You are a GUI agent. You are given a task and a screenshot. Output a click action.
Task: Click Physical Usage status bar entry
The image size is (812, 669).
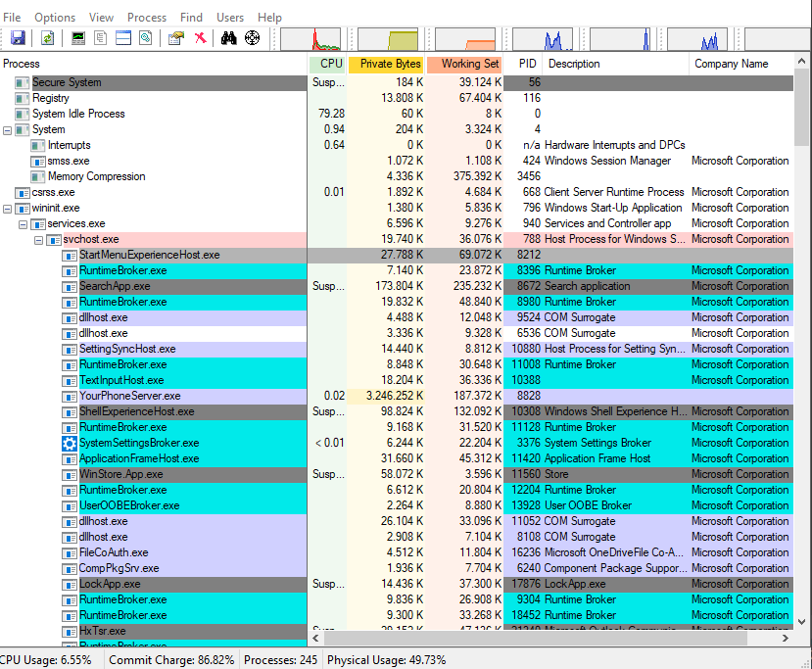coord(386,660)
